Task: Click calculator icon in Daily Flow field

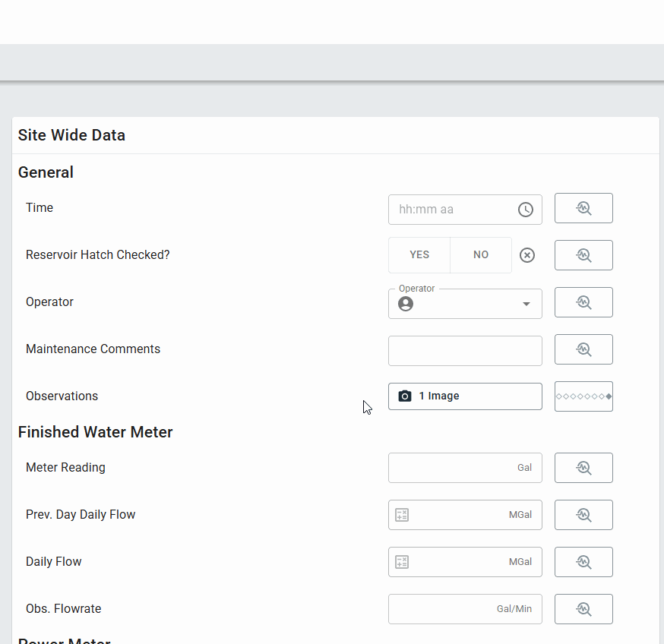Action: [403, 562]
